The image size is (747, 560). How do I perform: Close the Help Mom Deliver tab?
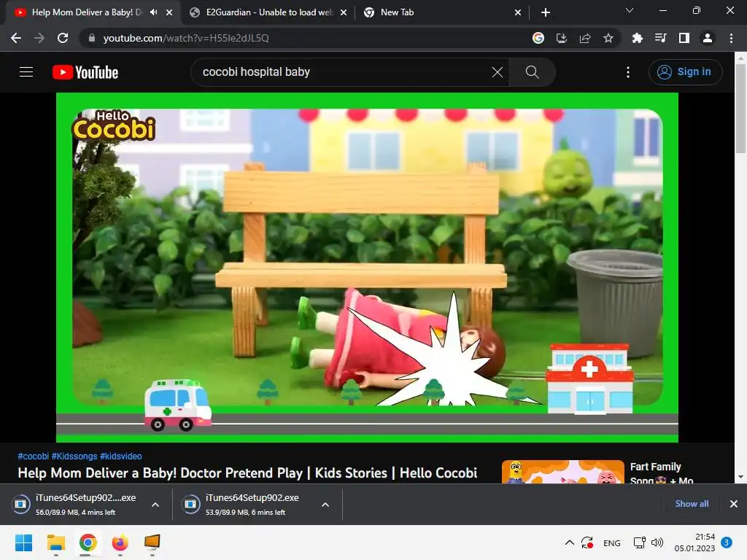click(x=169, y=12)
